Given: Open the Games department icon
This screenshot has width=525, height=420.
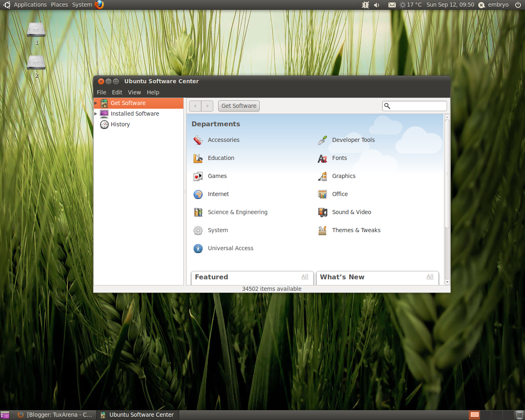Looking at the screenshot, I should [198, 176].
